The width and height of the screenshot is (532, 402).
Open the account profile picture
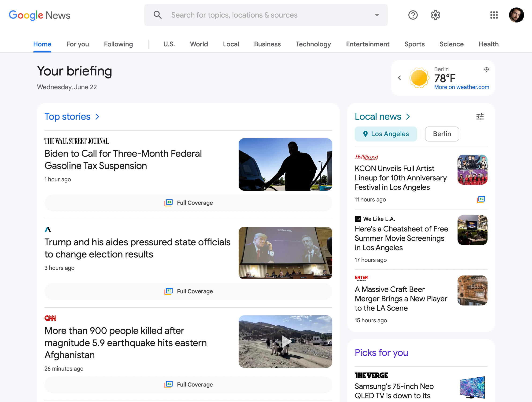point(516,15)
